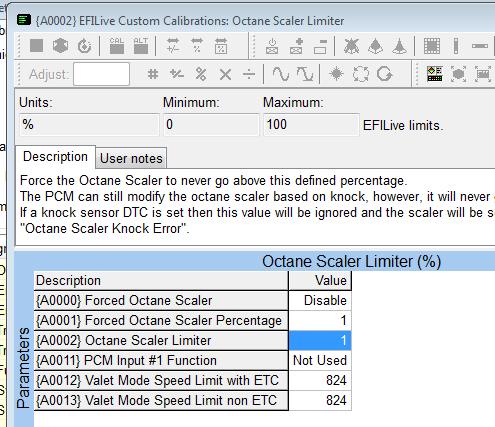Click the stepped wave interpolate icon
Image resolution: width=495 pixels, height=427 pixels.
tap(305, 74)
